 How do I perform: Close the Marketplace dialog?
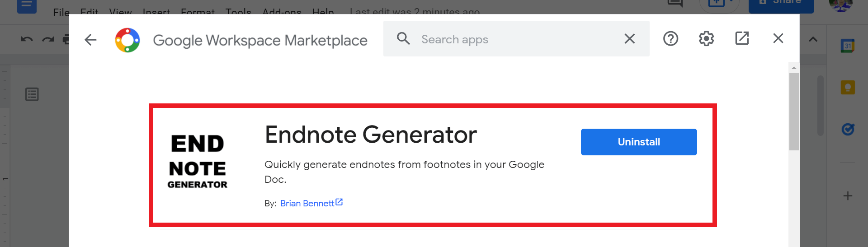[778, 38]
